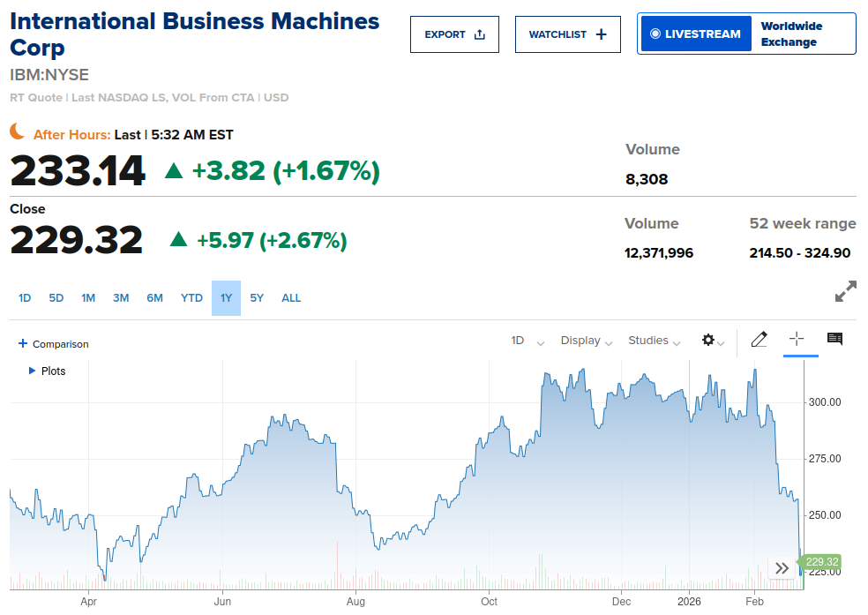Click the 52 week range value

point(800,253)
